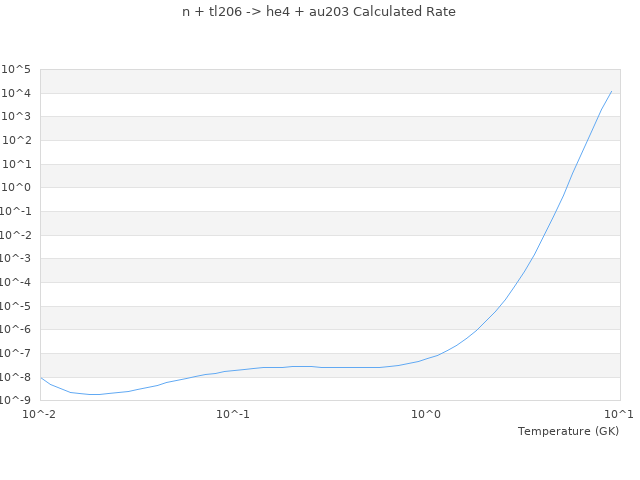Click the blue curve's starting point at left edge
The image size is (640, 480).
[41, 378]
